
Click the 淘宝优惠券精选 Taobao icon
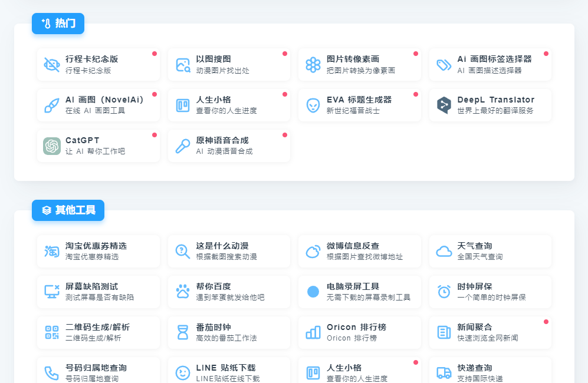[x=52, y=250]
